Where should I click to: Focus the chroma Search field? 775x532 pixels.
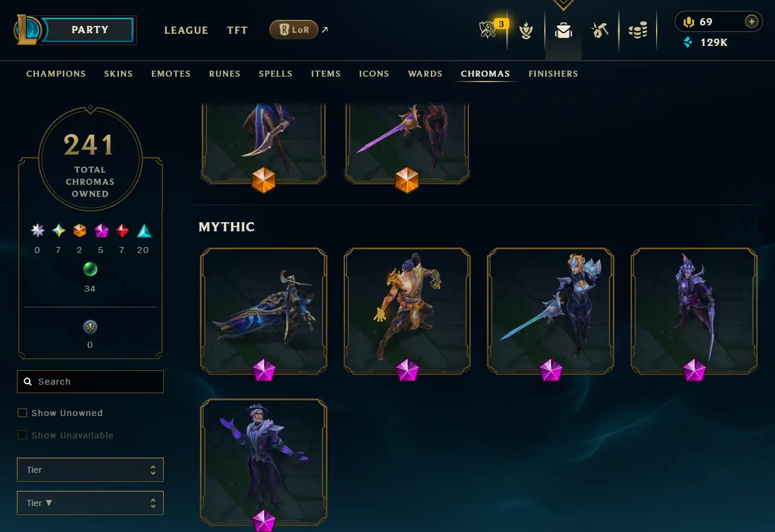(x=90, y=382)
